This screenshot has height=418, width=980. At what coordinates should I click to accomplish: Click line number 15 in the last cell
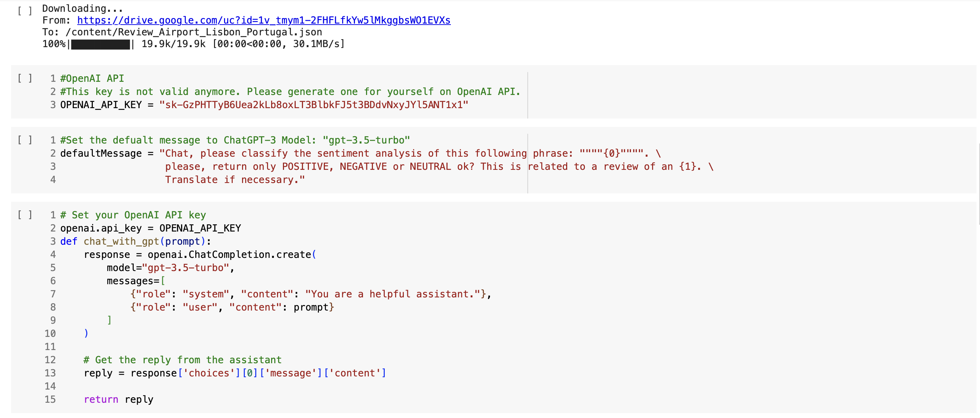pyautogui.click(x=50, y=399)
